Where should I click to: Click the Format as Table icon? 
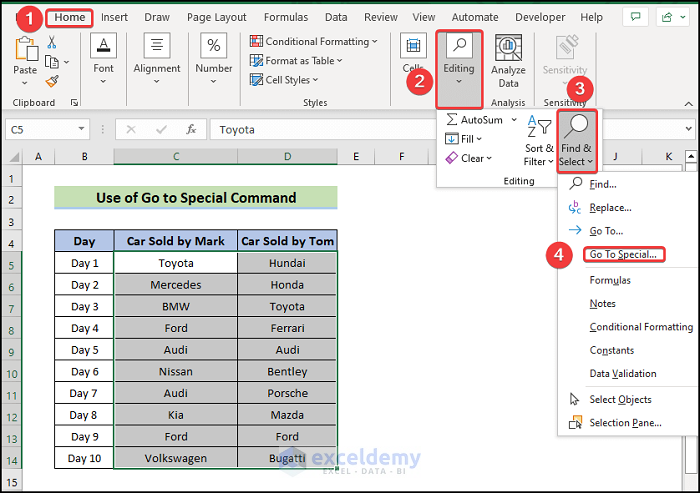tap(256, 61)
